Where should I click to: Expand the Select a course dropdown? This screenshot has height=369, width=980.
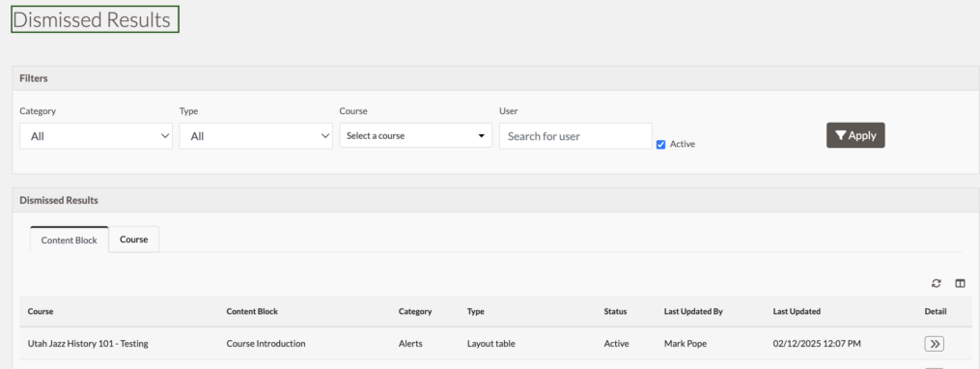(415, 135)
